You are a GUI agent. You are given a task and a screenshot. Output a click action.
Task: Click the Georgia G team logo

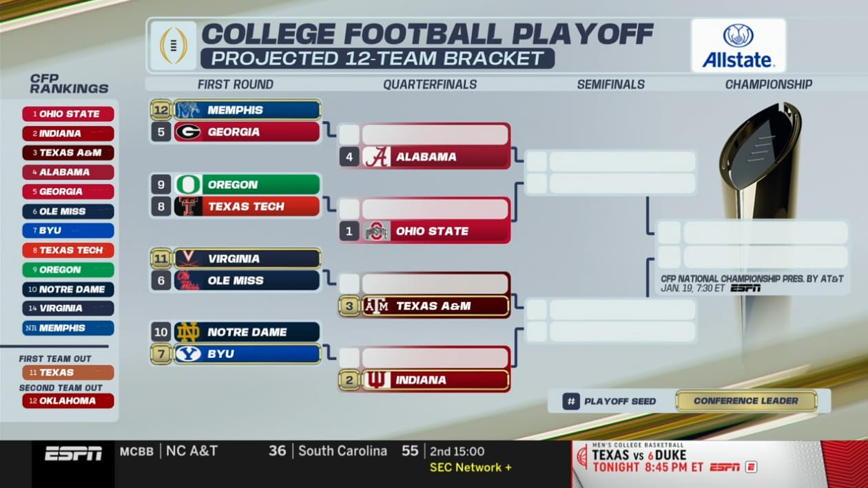(187, 131)
